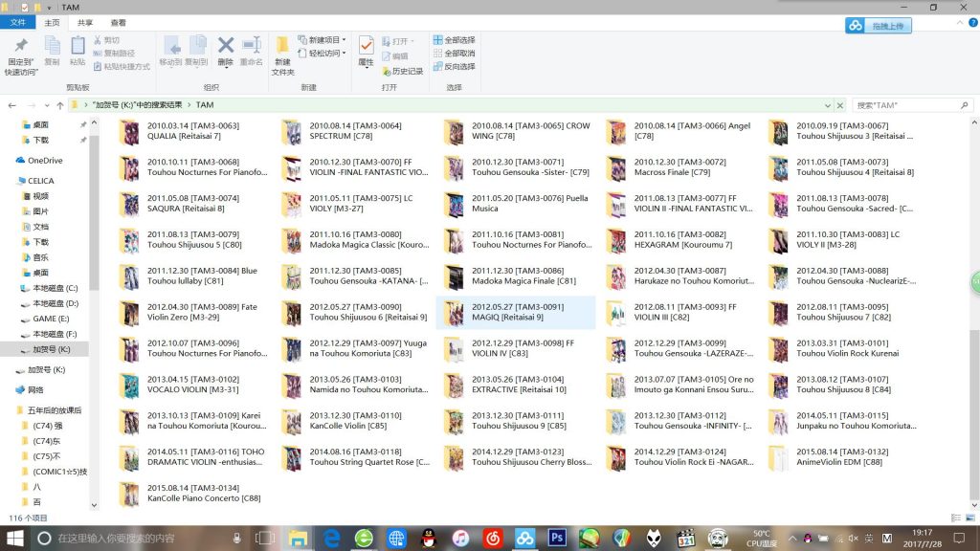980x551 pixels.
Task: Open QQ penguin app on the taskbar
Action: (428, 538)
